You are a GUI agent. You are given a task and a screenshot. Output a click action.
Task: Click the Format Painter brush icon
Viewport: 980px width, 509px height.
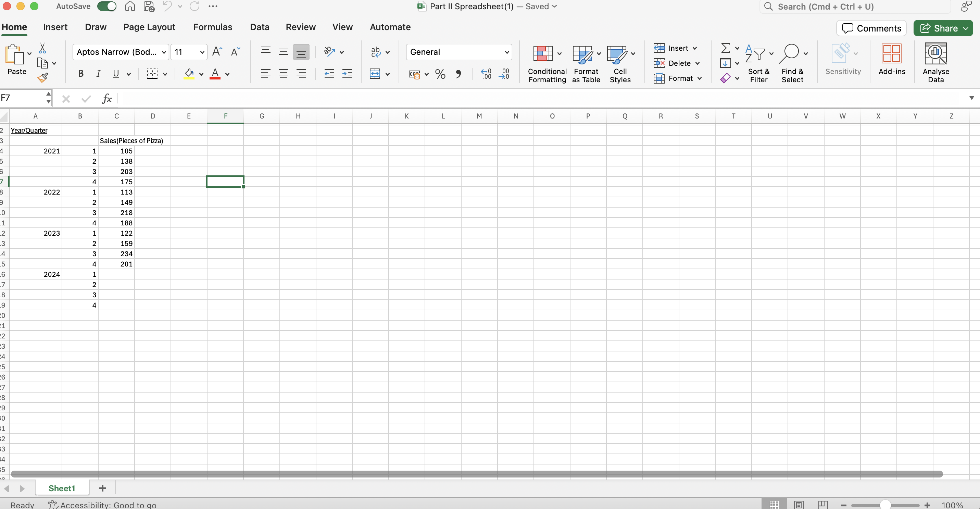pos(42,78)
